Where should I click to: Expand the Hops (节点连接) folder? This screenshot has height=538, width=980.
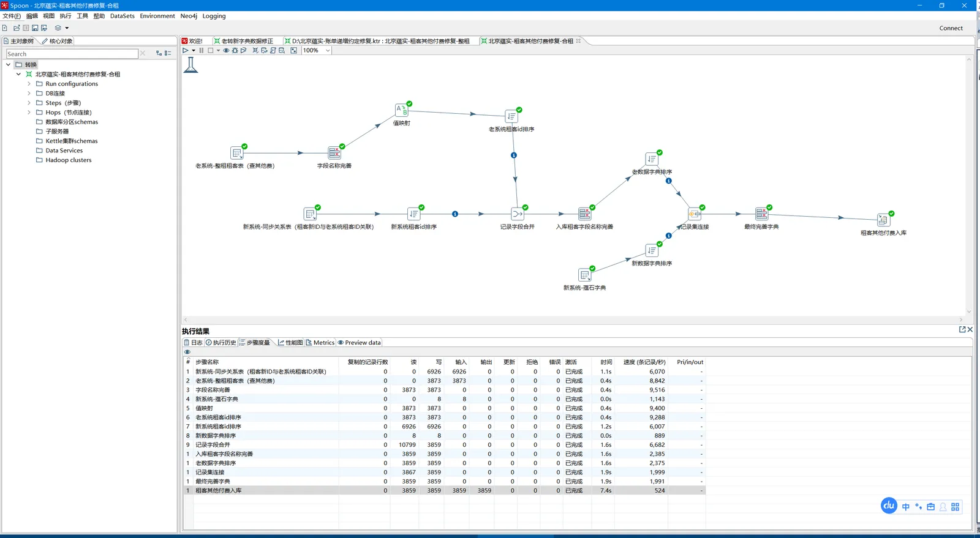coord(29,112)
